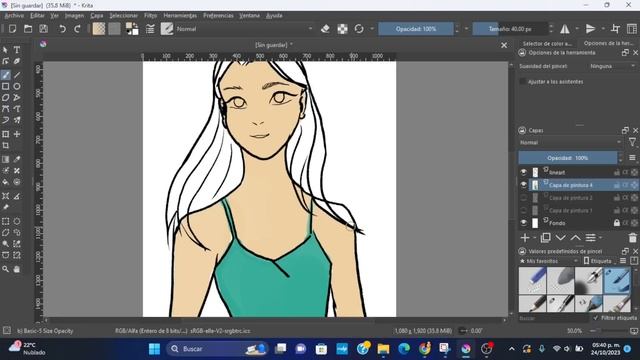Viewport: 640px width, 360px height.
Task: Select the Text tool in toolbox
Action: coord(17,50)
